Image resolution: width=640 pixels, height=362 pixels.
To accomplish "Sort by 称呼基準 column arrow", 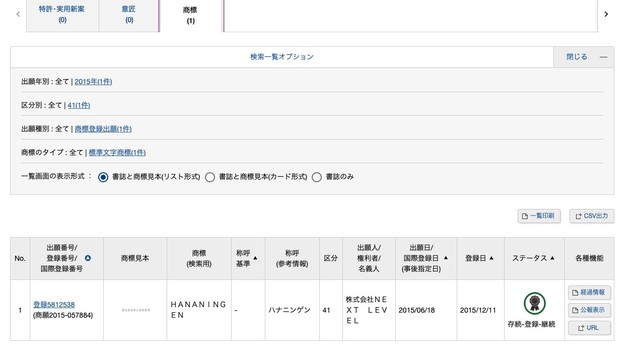I will [x=256, y=258].
